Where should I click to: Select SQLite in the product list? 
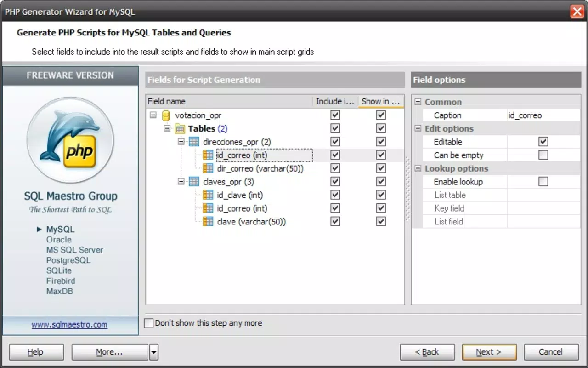pyautogui.click(x=59, y=270)
